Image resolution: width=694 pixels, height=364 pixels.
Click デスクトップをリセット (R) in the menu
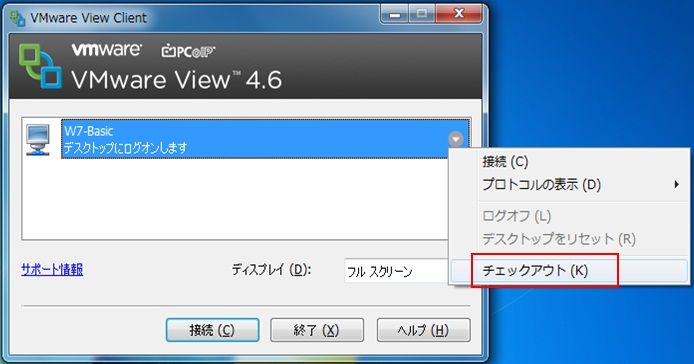coord(570,239)
